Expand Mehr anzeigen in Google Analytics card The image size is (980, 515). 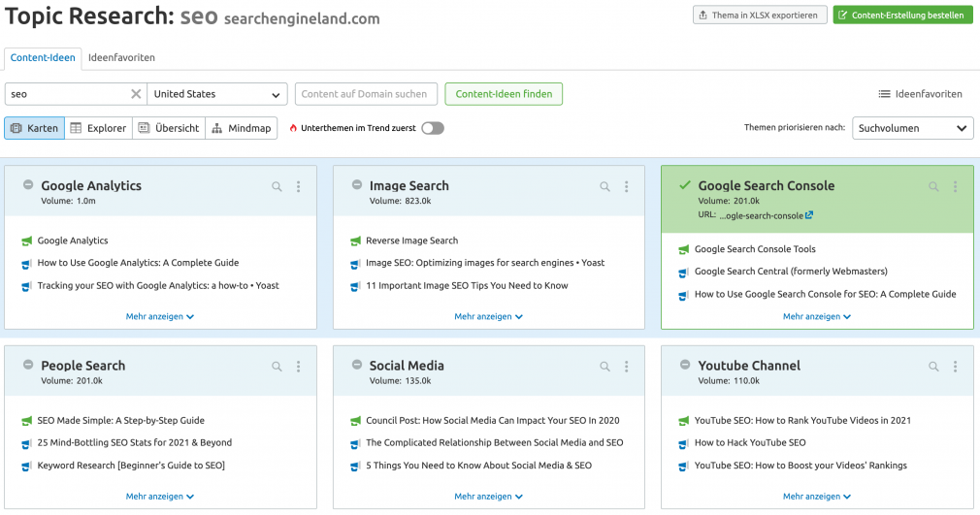(x=160, y=316)
